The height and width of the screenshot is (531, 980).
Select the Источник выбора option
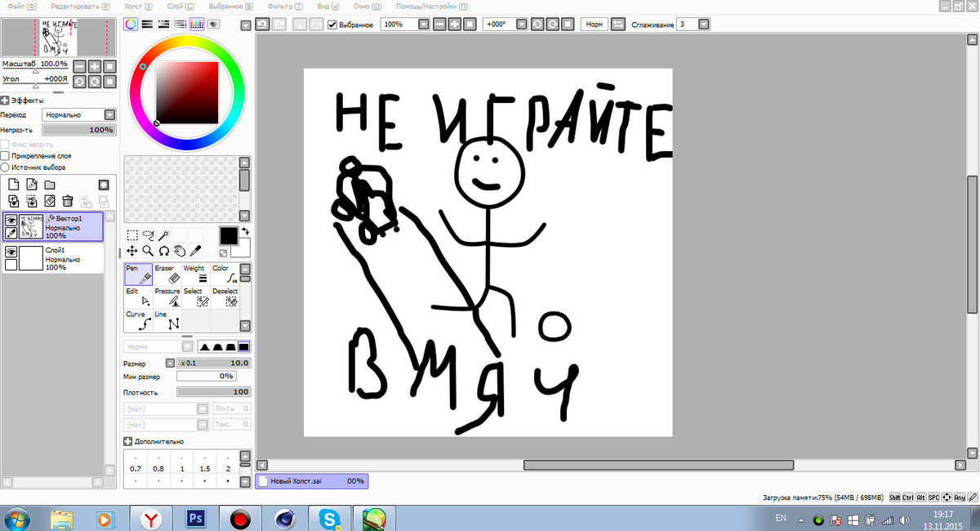5,167
